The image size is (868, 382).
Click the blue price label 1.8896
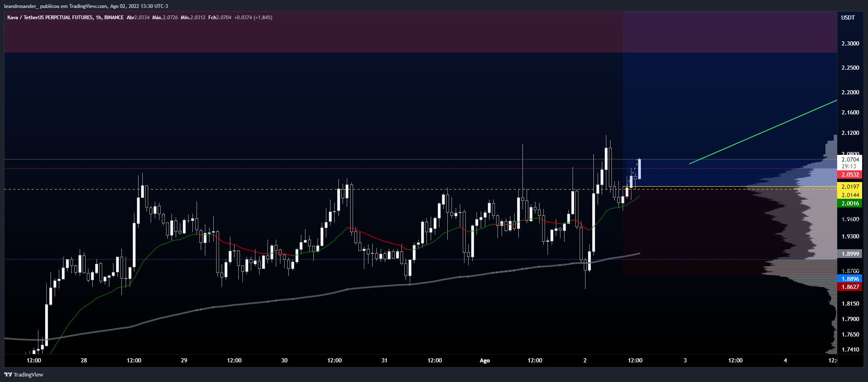tap(850, 279)
